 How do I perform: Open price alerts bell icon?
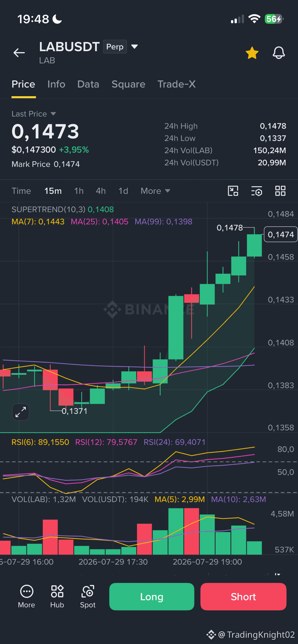point(279,53)
